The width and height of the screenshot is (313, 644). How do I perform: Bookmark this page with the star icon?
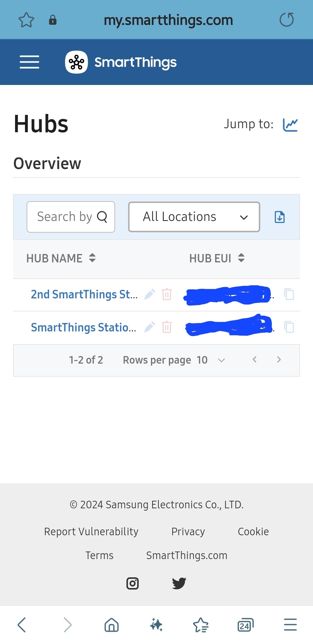pos(26,20)
